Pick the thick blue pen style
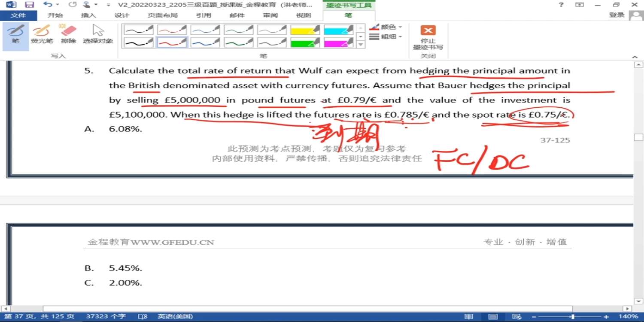Screen dimensions: 644x322 point(205,42)
